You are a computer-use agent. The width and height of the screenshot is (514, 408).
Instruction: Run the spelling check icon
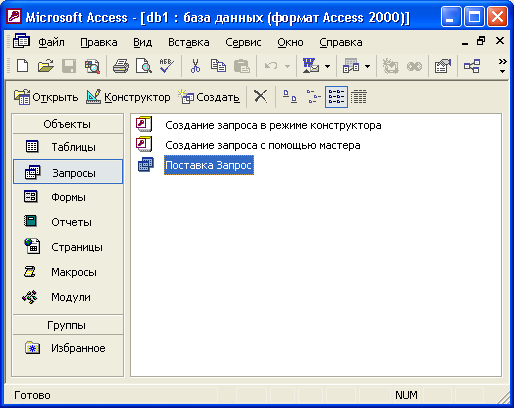point(166,66)
